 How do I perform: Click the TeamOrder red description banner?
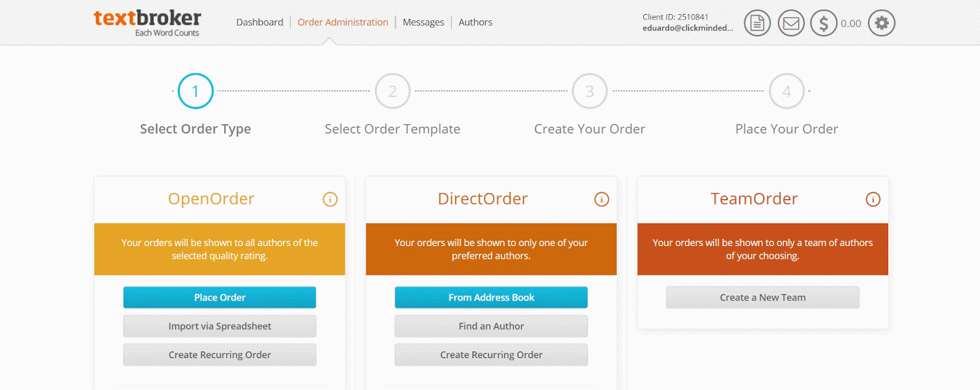point(763,249)
